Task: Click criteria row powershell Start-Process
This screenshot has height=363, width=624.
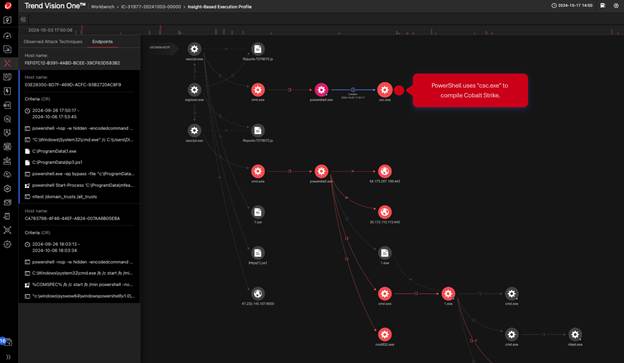Action: tap(80, 185)
